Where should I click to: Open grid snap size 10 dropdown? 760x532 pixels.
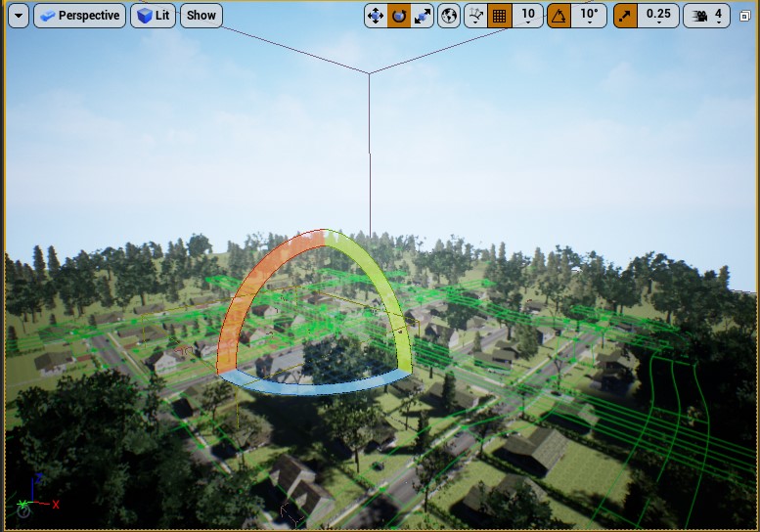[x=527, y=16]
